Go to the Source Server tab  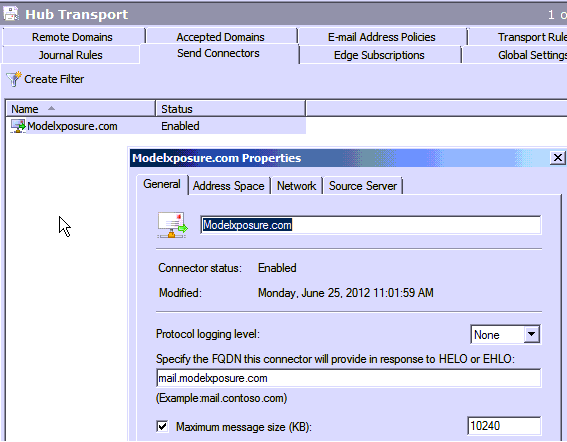click(x=363, y=186)
